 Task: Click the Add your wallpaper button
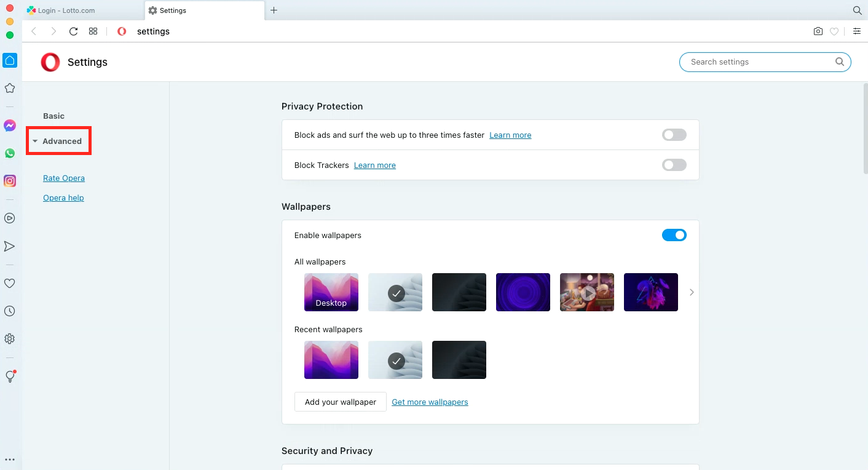coord(341,402)
